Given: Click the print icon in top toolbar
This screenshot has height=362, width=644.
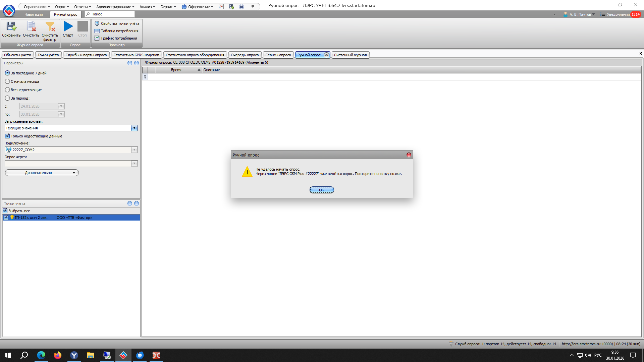Looking at the screenshot, I should (241, 7).
